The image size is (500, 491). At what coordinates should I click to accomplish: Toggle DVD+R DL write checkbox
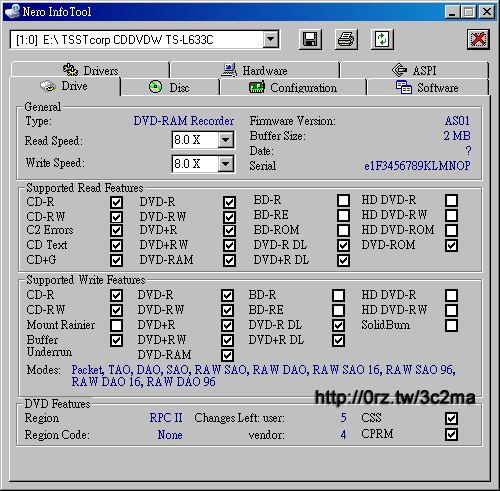[x=338, y=340]
